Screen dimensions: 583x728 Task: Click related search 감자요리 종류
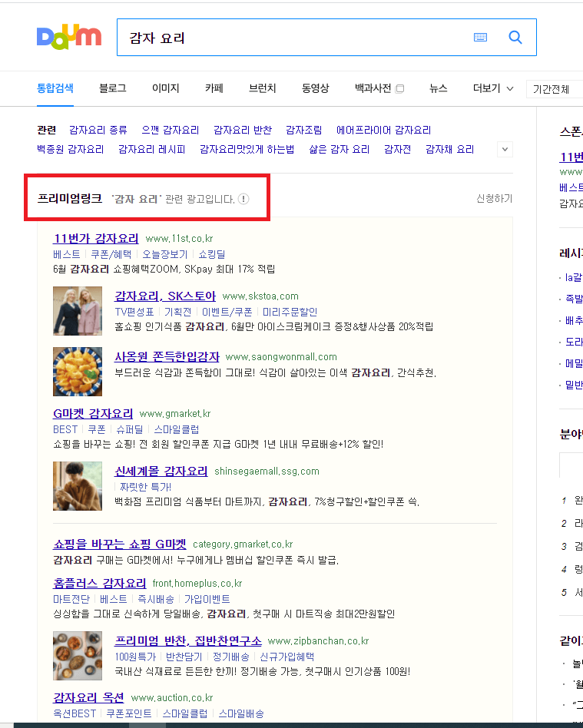coord(98,130)
